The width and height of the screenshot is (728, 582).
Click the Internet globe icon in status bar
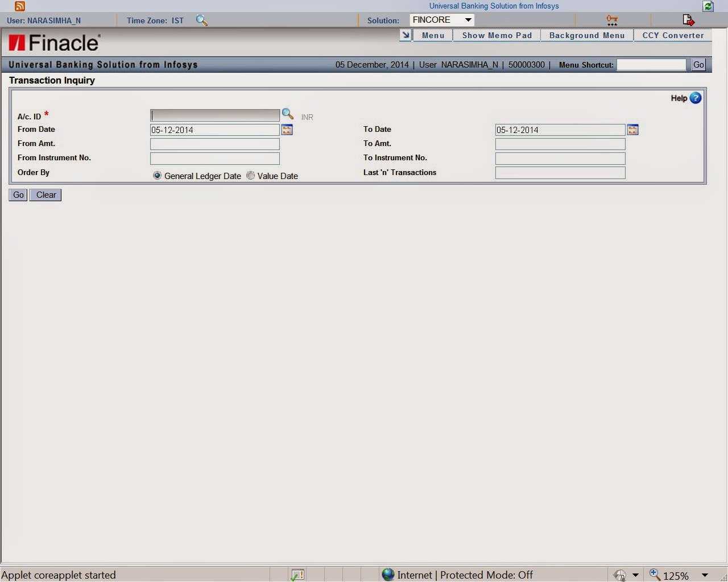[x=388, y=575]
